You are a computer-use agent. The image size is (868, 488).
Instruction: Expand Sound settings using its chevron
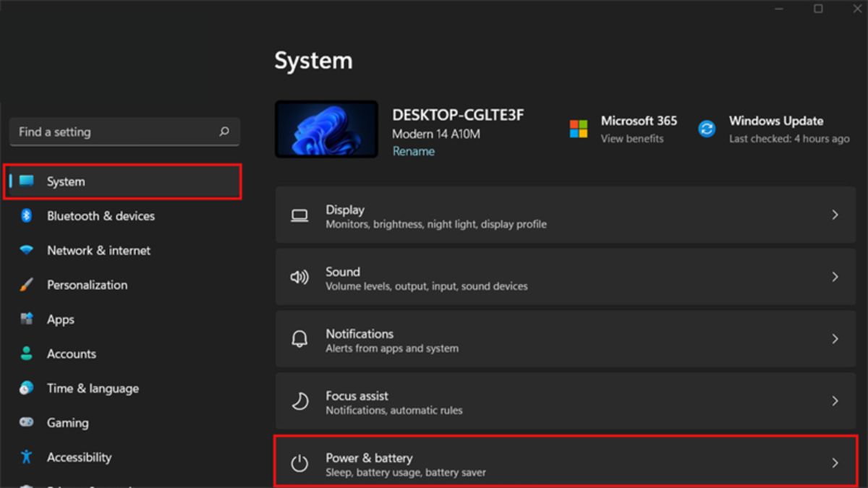pos(835,277)
